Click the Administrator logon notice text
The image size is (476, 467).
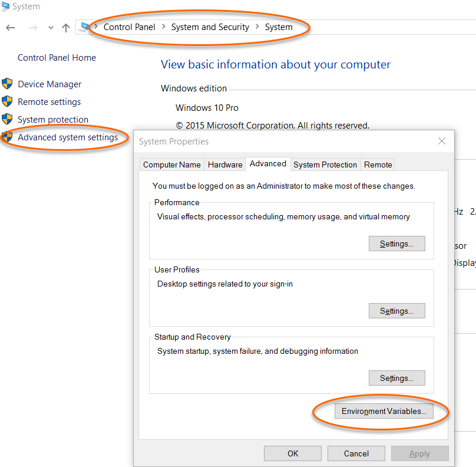[x=283, y=186]
